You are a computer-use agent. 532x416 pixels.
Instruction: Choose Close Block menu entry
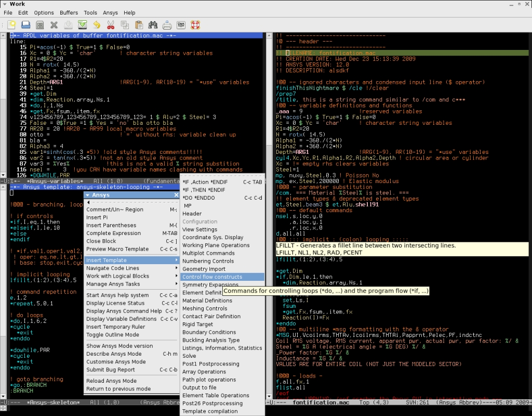click(x=131, y=241)
